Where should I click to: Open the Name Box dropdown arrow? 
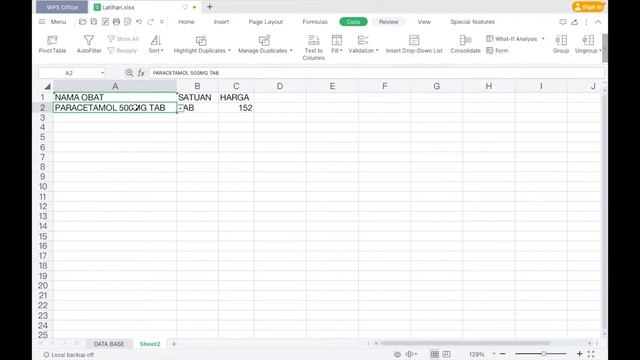[x=102, y=73]
